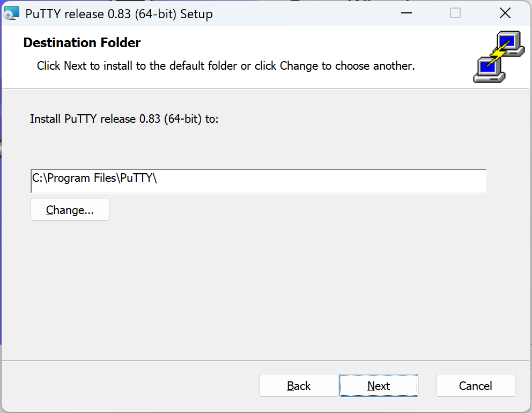Image resolution: width=532 pixels, height=413 pixels.
Task: Click the 'Destination Folder' heading
Action: point(82,43)
